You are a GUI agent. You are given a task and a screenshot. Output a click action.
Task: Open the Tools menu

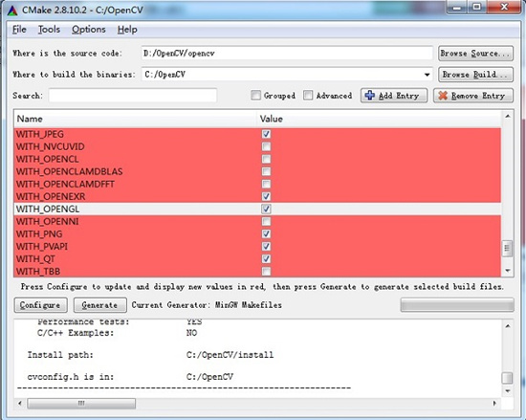coord(49,30)
